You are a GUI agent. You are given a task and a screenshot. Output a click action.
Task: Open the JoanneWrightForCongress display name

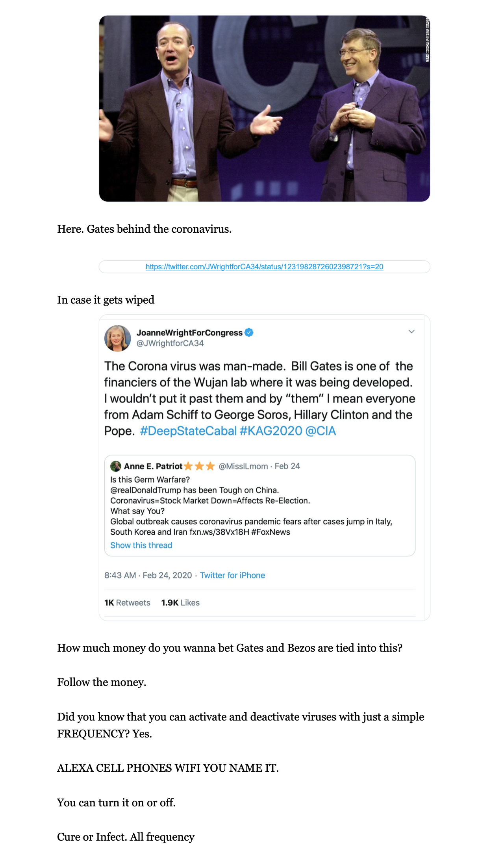coord(189,333)
